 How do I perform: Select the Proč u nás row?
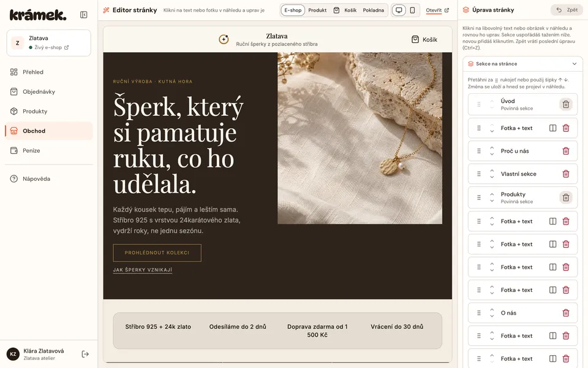522,151
